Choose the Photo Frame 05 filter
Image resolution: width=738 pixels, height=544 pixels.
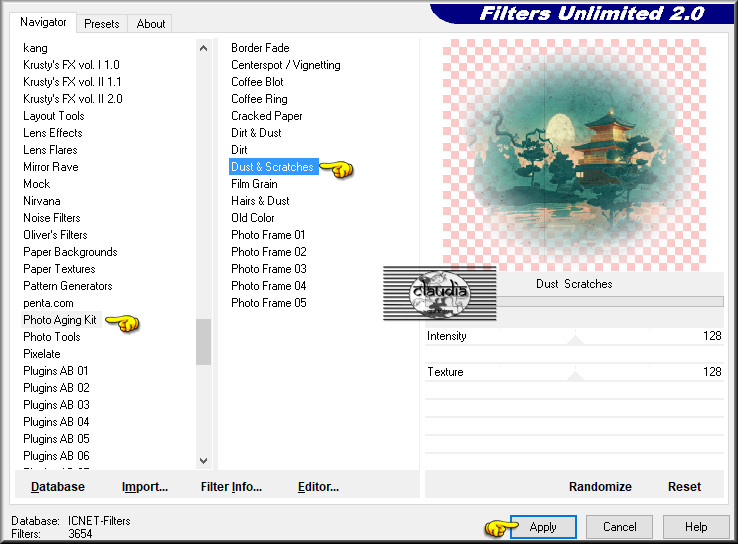[x=268, y=303]
